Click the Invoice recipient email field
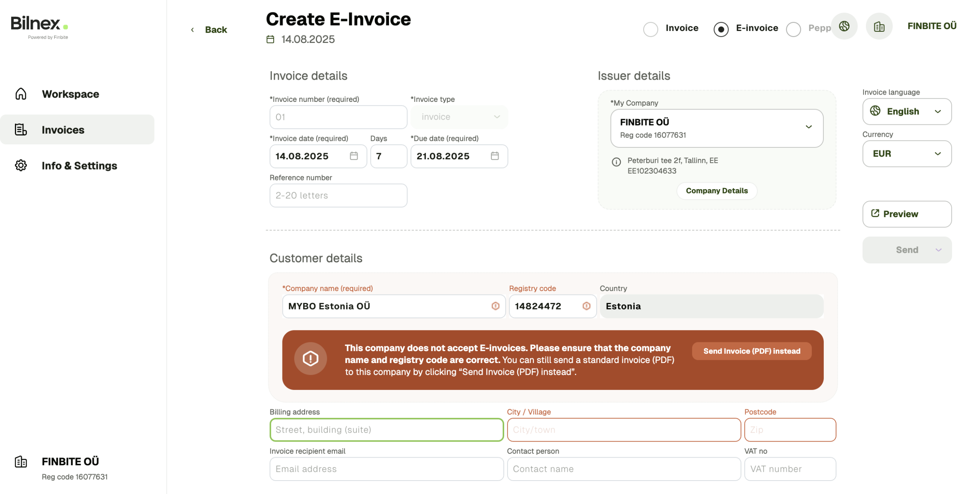This screenshot has height=494, width=980. point(387,469)
